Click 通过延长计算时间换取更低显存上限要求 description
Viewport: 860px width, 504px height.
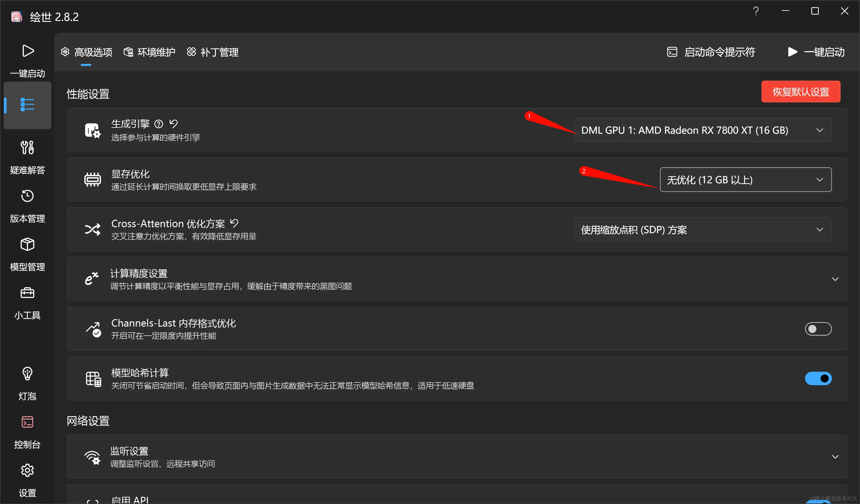coord(184,187)
